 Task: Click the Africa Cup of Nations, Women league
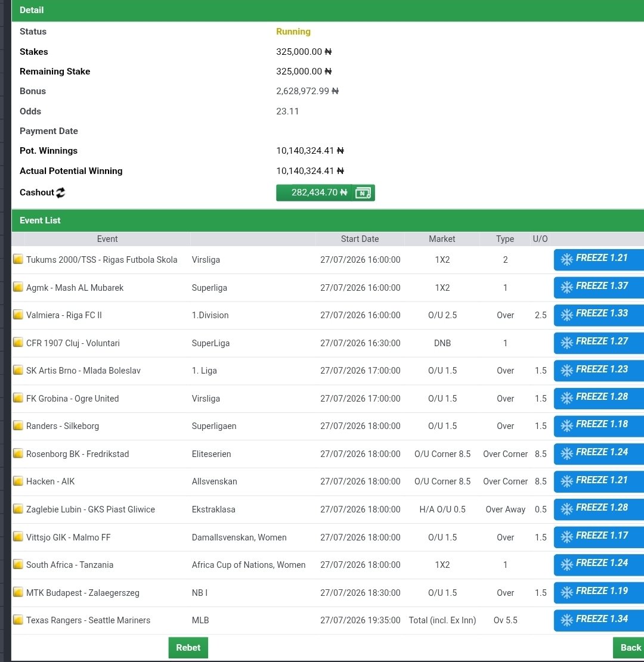(249, 565)
